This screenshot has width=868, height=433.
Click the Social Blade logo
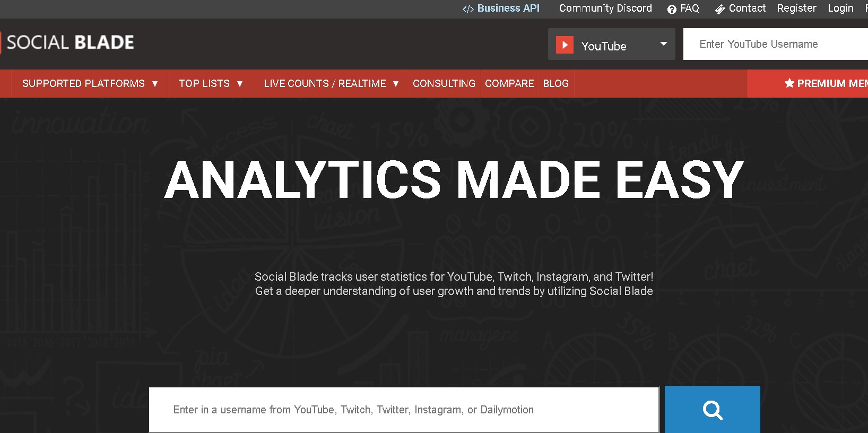68,42
